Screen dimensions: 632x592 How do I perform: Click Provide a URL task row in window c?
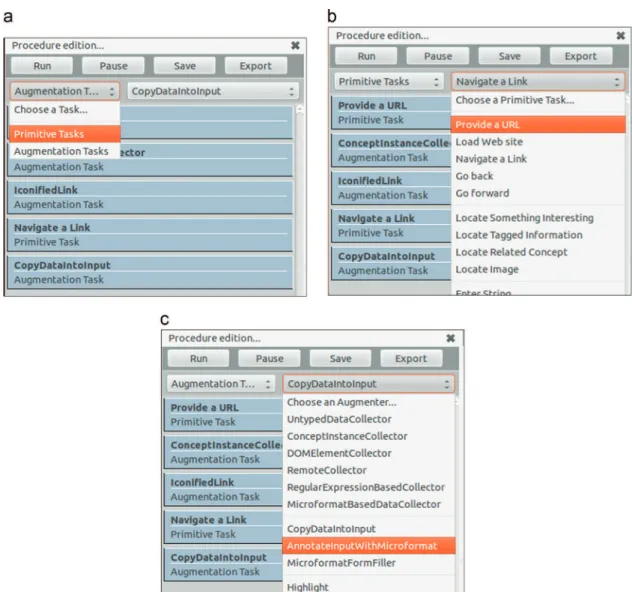coord(223,415)
